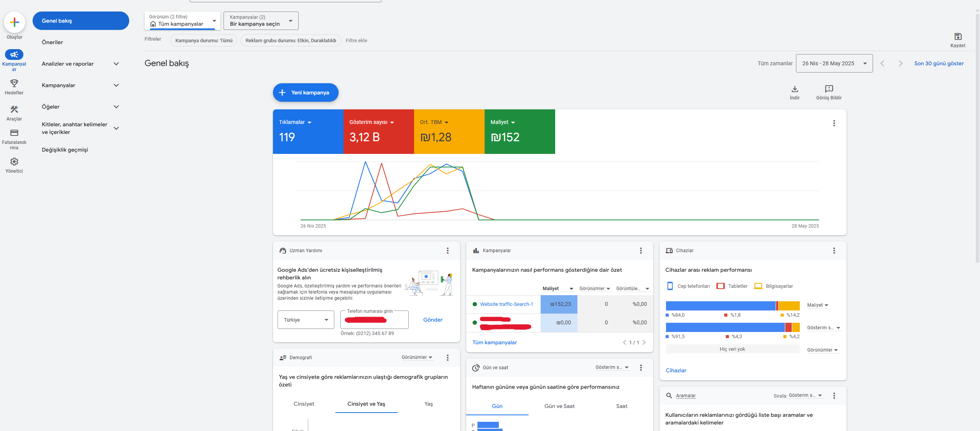Click the Bilgisayarlar legend icon

tap(758, 286)
